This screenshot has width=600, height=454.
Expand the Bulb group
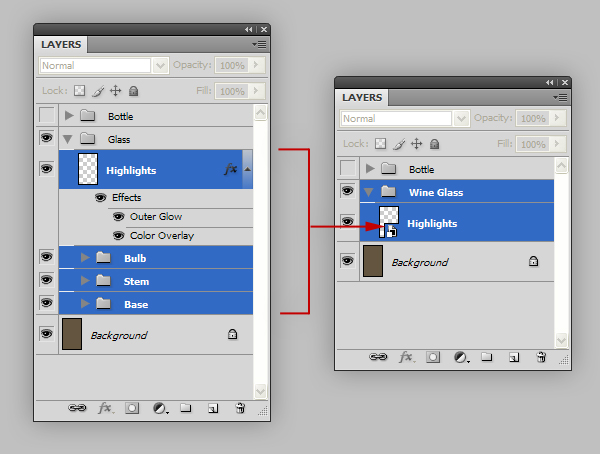[x=85, y=258]
